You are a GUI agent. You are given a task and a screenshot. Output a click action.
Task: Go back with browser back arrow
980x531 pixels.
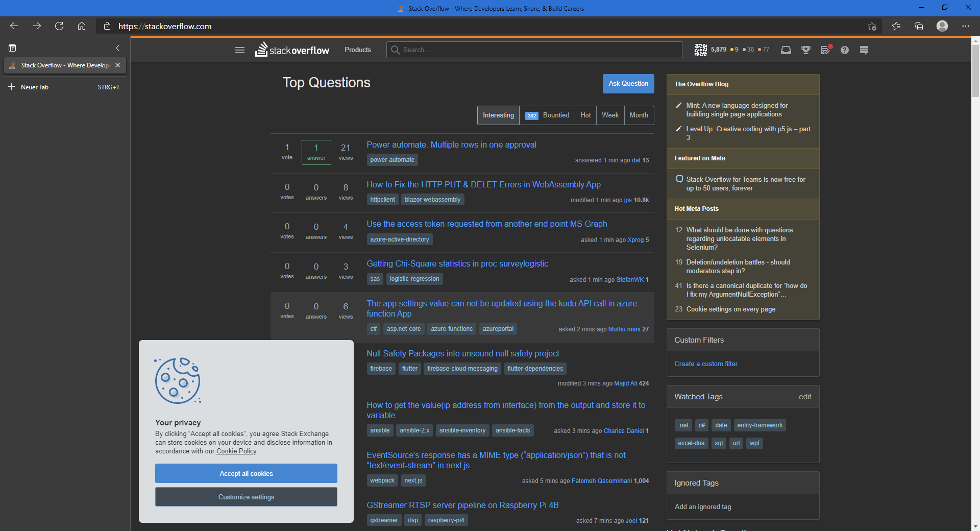(14, 26)
